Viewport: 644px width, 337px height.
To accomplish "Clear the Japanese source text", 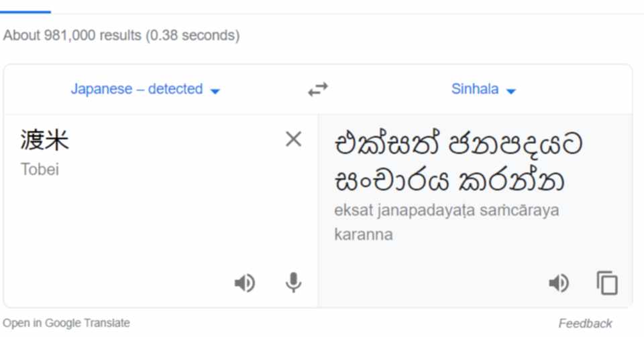I will pos(293,139).
